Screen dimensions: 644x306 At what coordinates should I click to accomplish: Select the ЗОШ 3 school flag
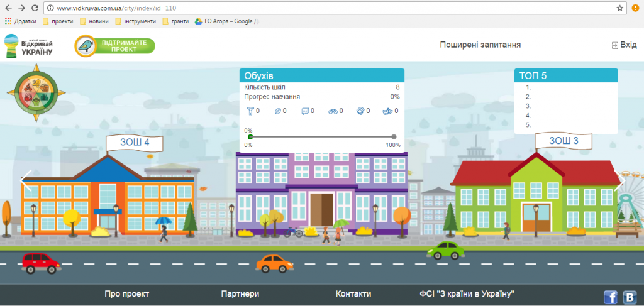coord(563,141)
